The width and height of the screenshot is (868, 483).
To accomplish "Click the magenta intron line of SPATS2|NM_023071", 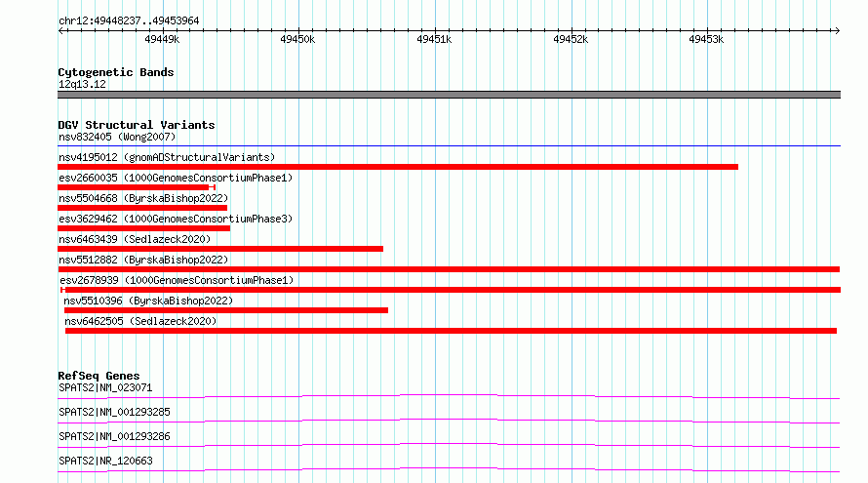I will tap(449, 396).
